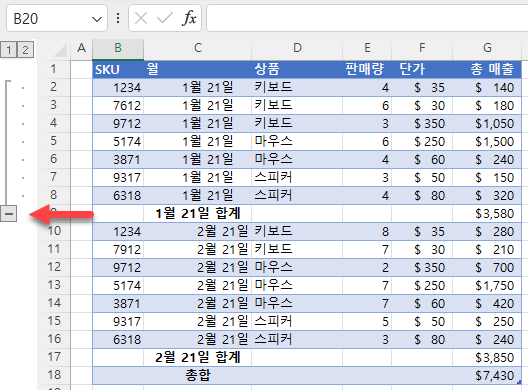Click the Enter checkmark icon in formula bar

(x=165, y=18)
